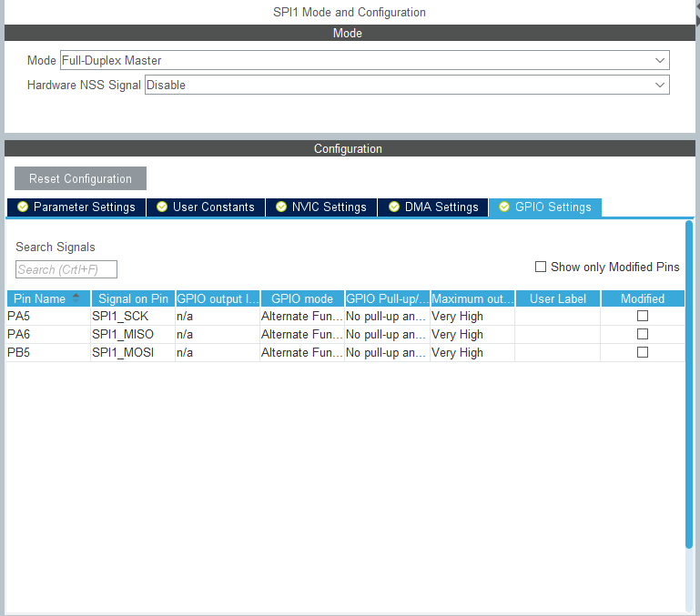Click the pull-up cell in PA6 row
The height and width of the screenshot is (616, 700).
387,334
